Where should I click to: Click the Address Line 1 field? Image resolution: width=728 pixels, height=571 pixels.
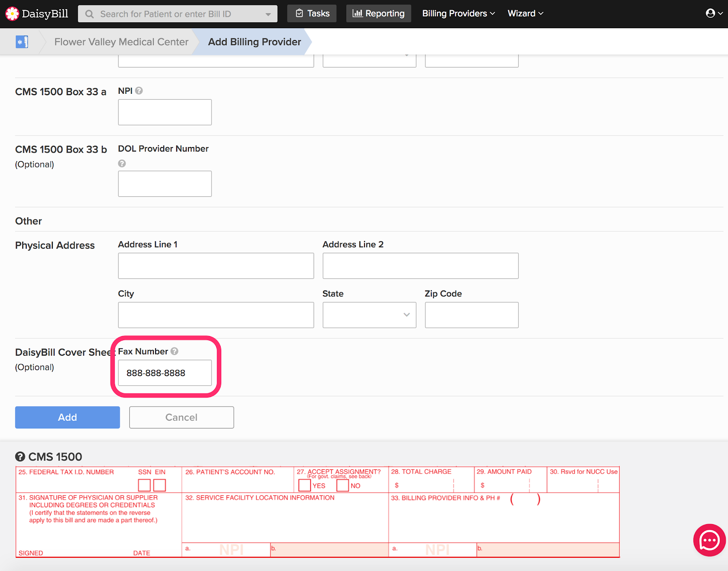pyautogui.click(x=216, y=266)
